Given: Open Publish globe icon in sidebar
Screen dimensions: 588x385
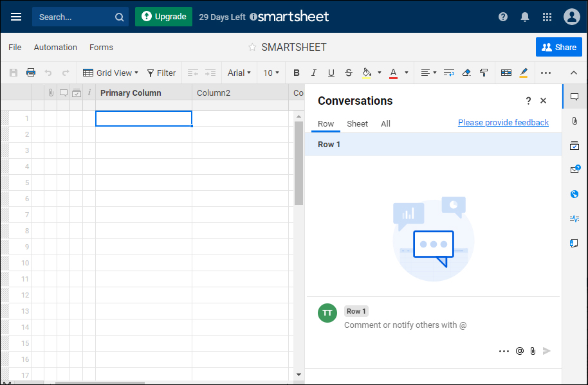Looking at the screenshot, I should coord(574,194).
